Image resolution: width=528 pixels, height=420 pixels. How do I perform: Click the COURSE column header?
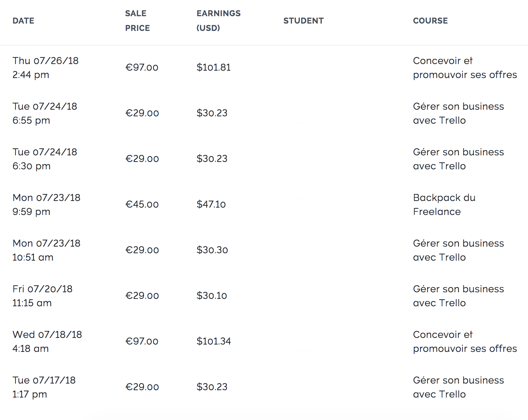(430, 21)
